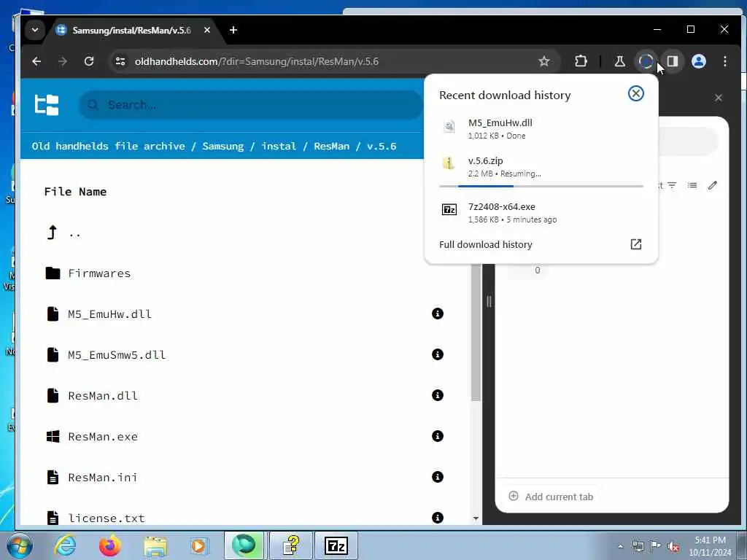Viewport: 747px width, 560px height.
Task: Show info for ResMan.exe
Action: 438,436
